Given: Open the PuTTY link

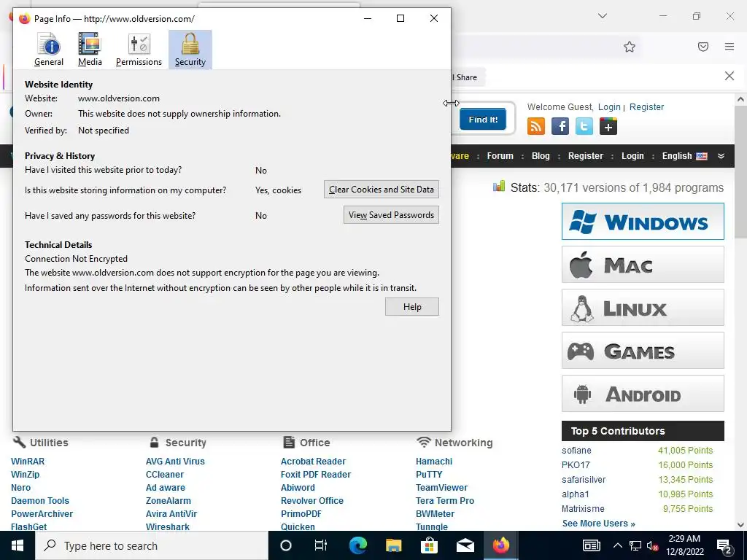Looking at the screenshot, I should pyautogui.click(x=429, y=474).
